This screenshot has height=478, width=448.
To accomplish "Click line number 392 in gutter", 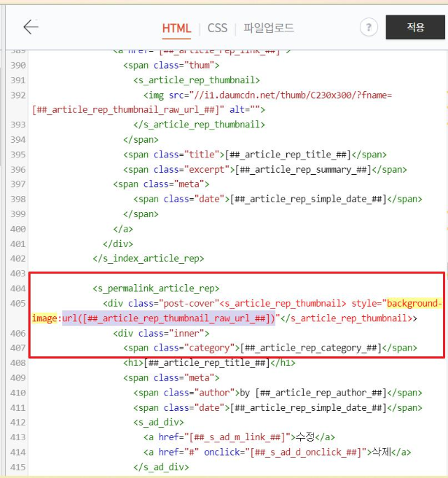I will point(18,95).
